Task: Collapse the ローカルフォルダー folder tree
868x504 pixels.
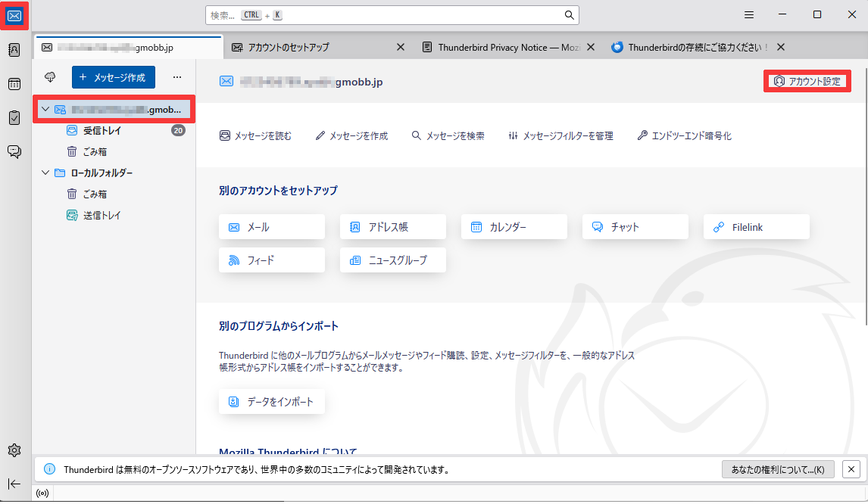Action: [45, 173]
